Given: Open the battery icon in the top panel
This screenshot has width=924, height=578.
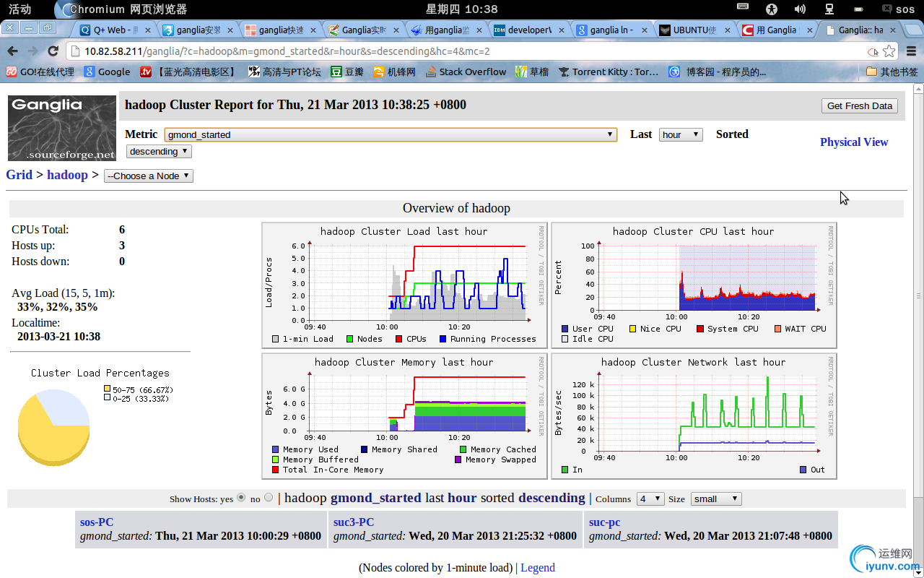Looking at the screenshot, I should [x=858, y=9].
